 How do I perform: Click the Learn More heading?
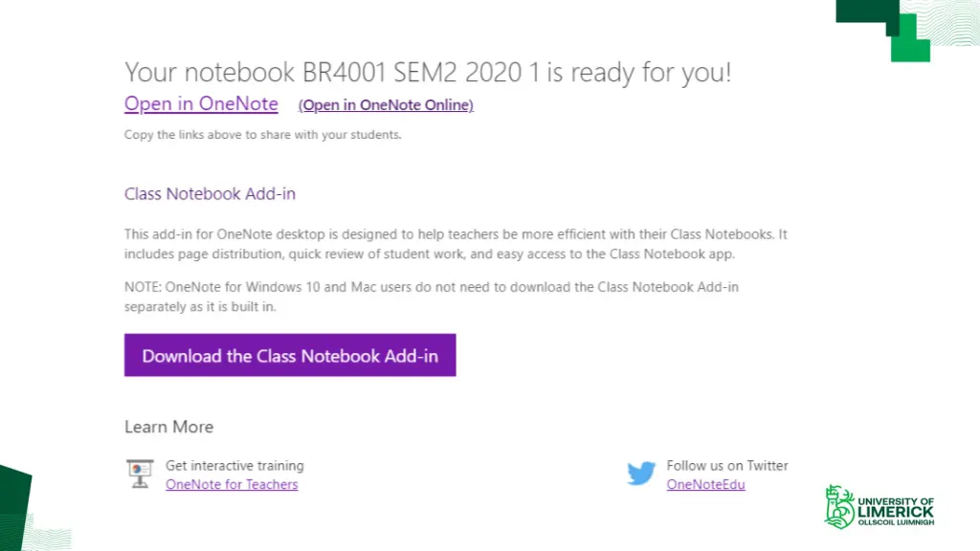click(168, 427)
